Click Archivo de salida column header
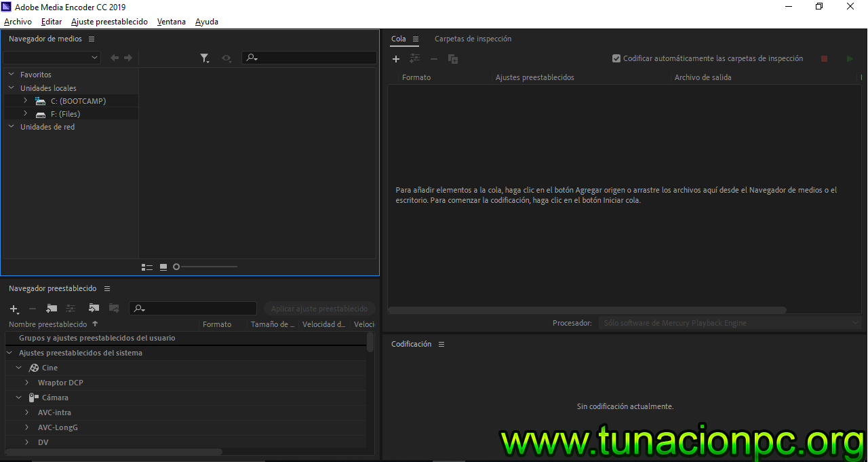 [703, 77]
